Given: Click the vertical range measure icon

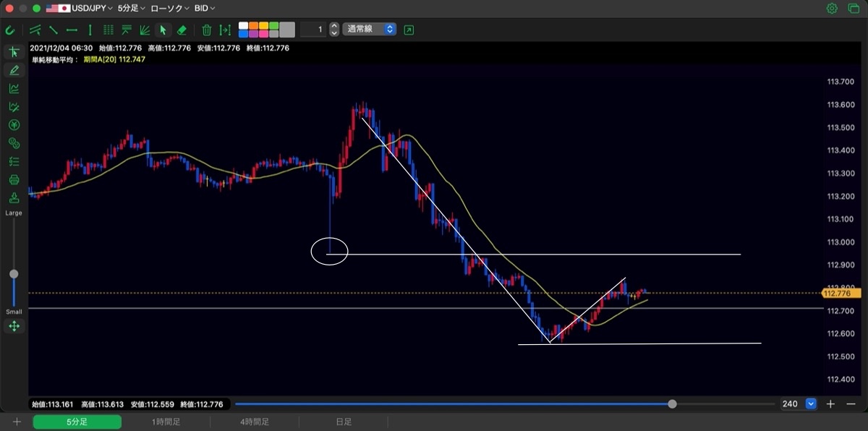Looking at the screenshot, I should click(x=225, y=30).
